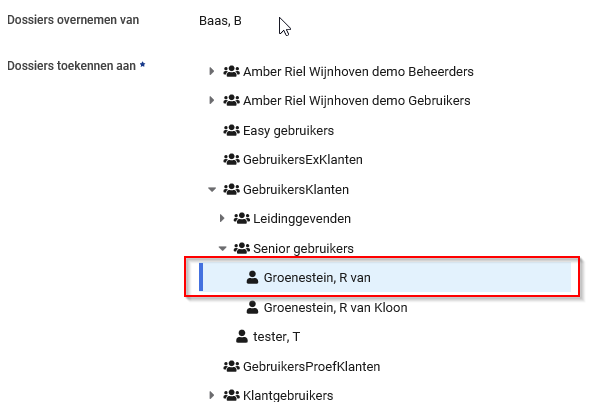Click person icon for Groenestein, R van Kloon
Viewport: 613px width, 402px height.
(x=252, y=308)
